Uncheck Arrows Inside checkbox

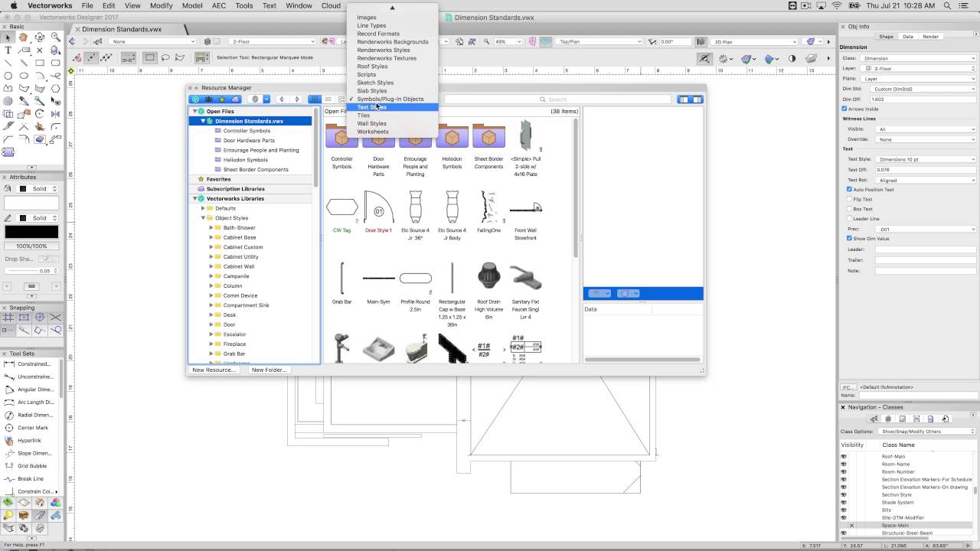(x=844, y=109)
